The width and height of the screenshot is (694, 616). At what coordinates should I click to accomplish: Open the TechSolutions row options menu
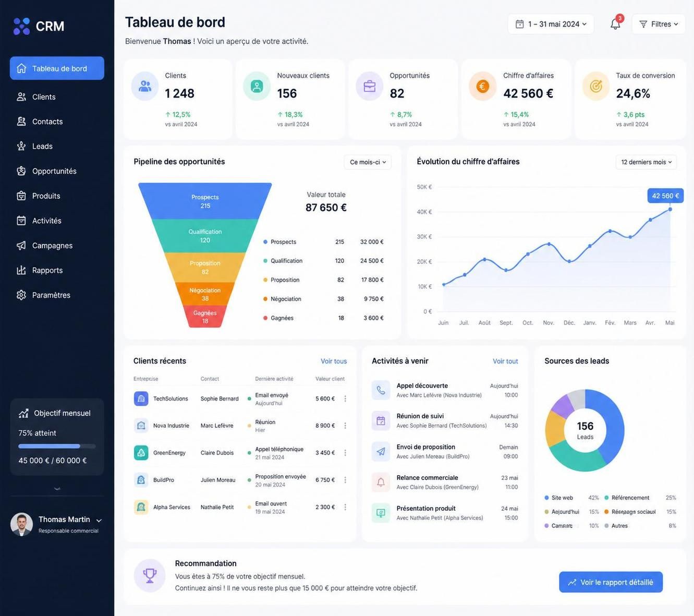pos(345,398)
